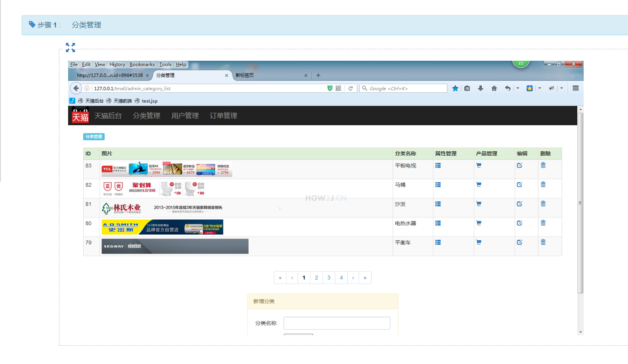This screenshot has height=364, width=628.
Task: Open product cart icon for 马桶
Action: (x=479, y=185)
